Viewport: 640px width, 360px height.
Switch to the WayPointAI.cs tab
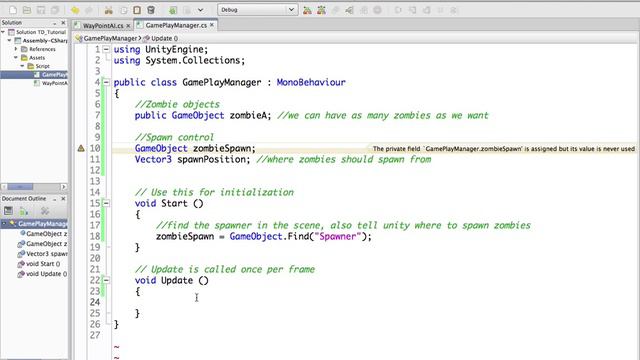[103, 26]
